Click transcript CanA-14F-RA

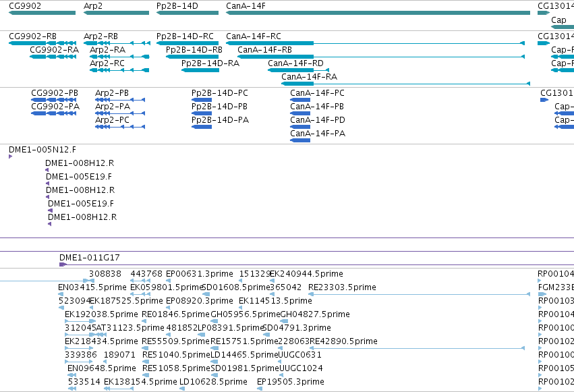coord(405,84)
